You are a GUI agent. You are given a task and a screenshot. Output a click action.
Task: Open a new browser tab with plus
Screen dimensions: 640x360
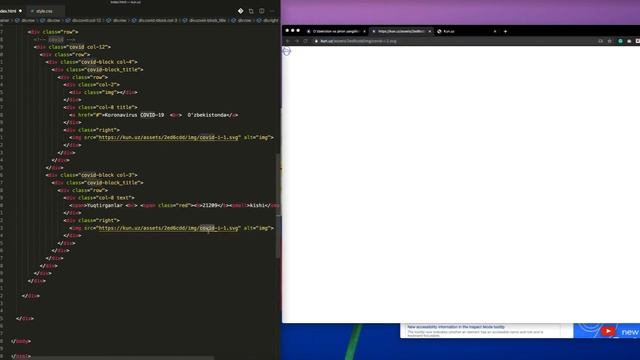click(x=505, y=31)
